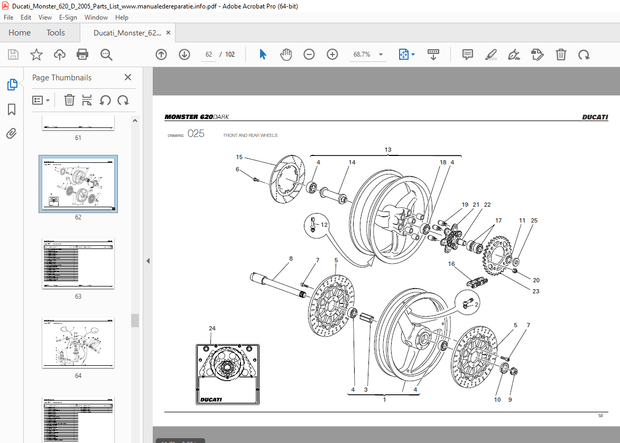Delete page using toolbar trash icon
This screenshot has width=620, height=443.
(x=561, y=54)
